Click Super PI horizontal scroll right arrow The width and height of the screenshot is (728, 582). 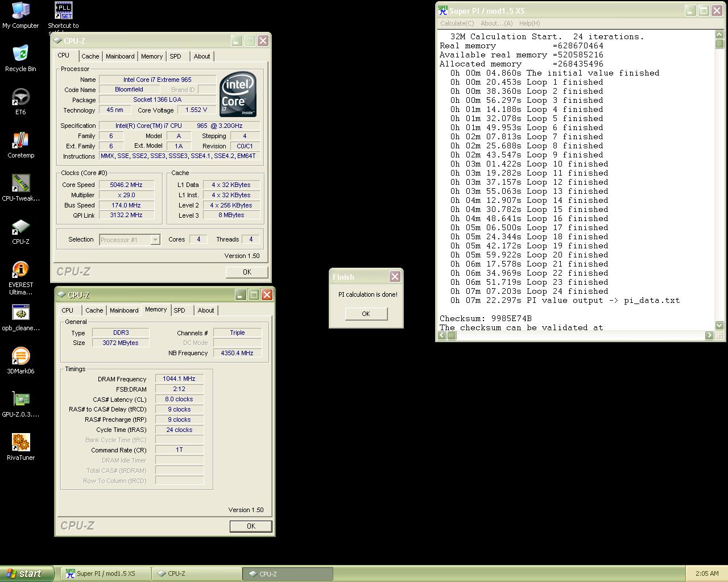coord(709,335)
